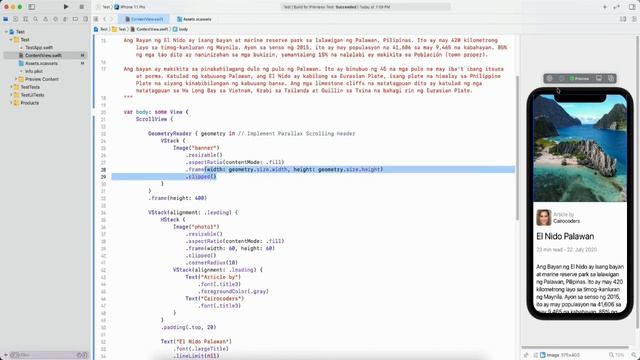Zoom out the preview canvas
Image resolution: width=640 pixels, height=360 pixels.
click(x=611, y=355)
